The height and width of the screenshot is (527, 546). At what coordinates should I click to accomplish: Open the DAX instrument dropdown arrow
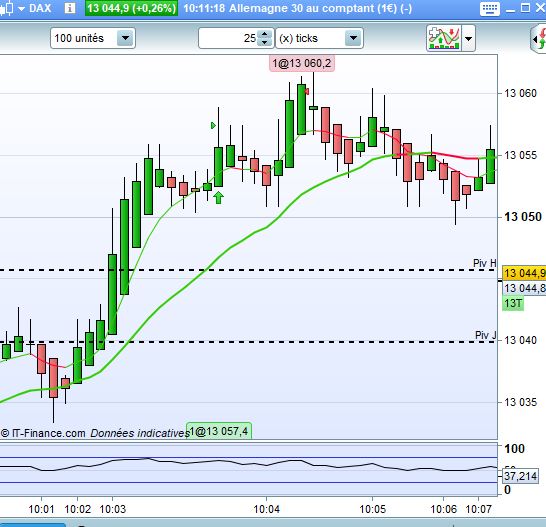tap(21, 8)
